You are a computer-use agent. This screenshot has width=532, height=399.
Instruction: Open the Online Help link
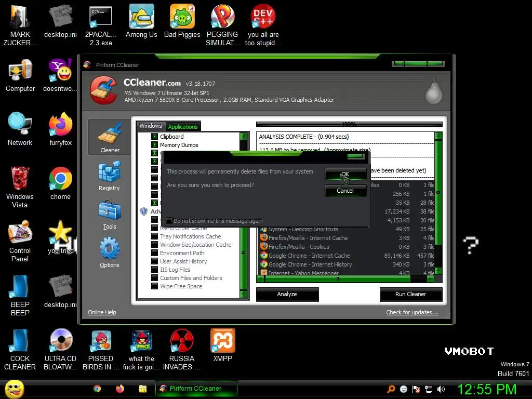click(102, 312)
